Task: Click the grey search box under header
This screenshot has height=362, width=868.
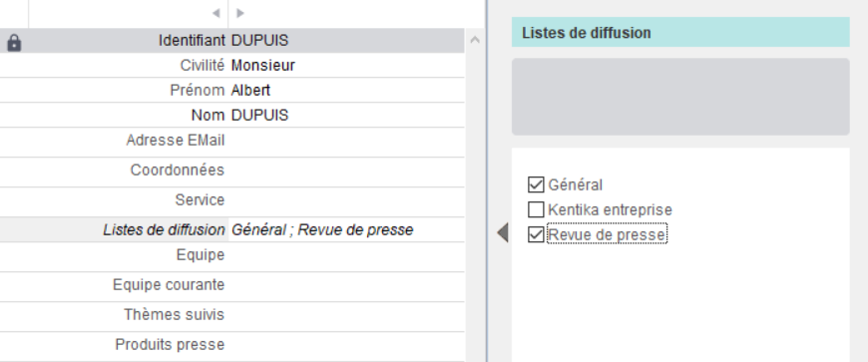Action: 680,97
